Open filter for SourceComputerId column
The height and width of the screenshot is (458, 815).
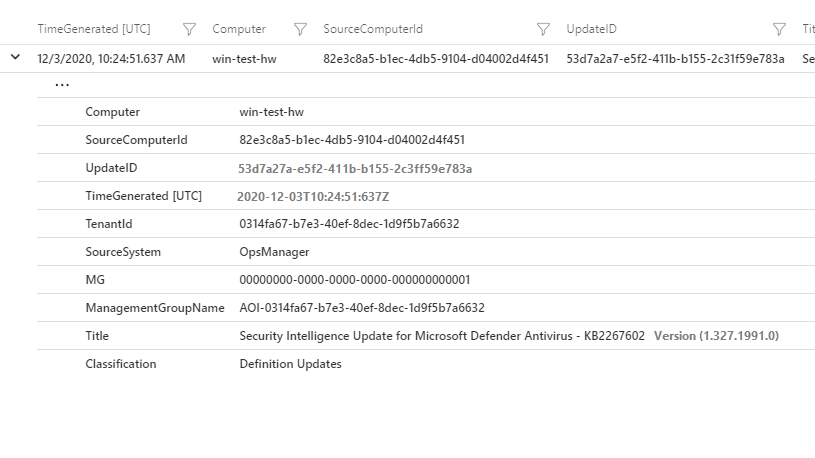click(543, 30)
